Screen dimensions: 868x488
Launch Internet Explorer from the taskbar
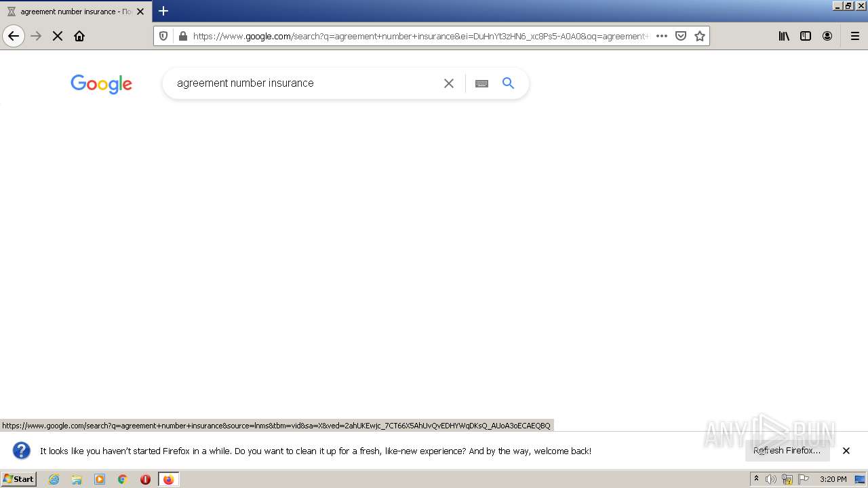(54, 479)
